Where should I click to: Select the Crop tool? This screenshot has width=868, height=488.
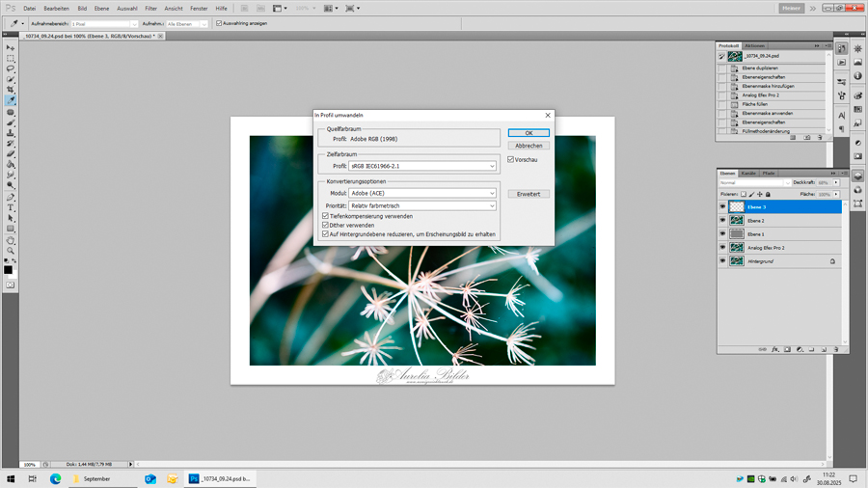click(11, 90)
